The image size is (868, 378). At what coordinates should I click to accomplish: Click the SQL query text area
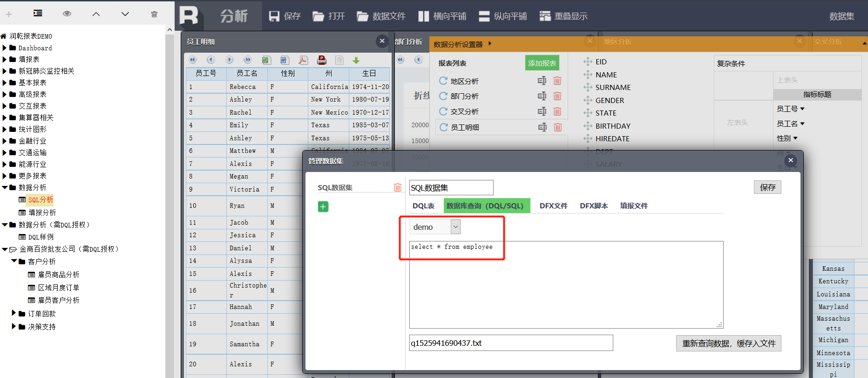tap(566, 285)
